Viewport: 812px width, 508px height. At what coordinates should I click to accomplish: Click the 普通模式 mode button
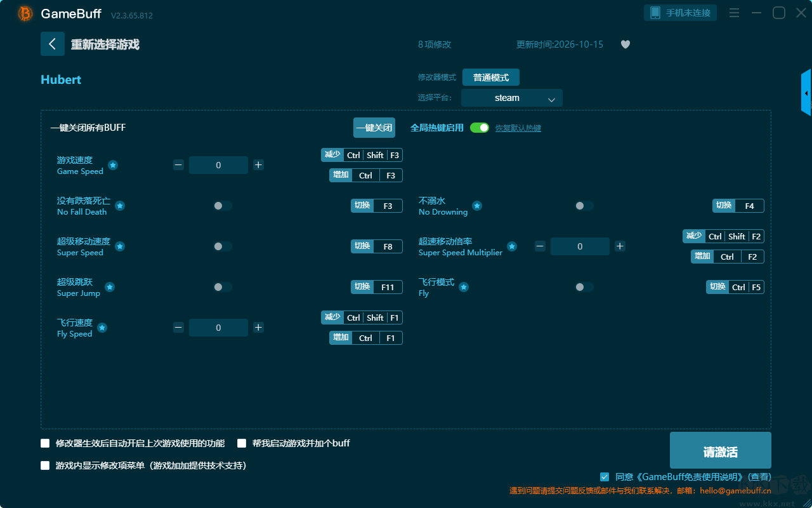click(x=491, y=77)
